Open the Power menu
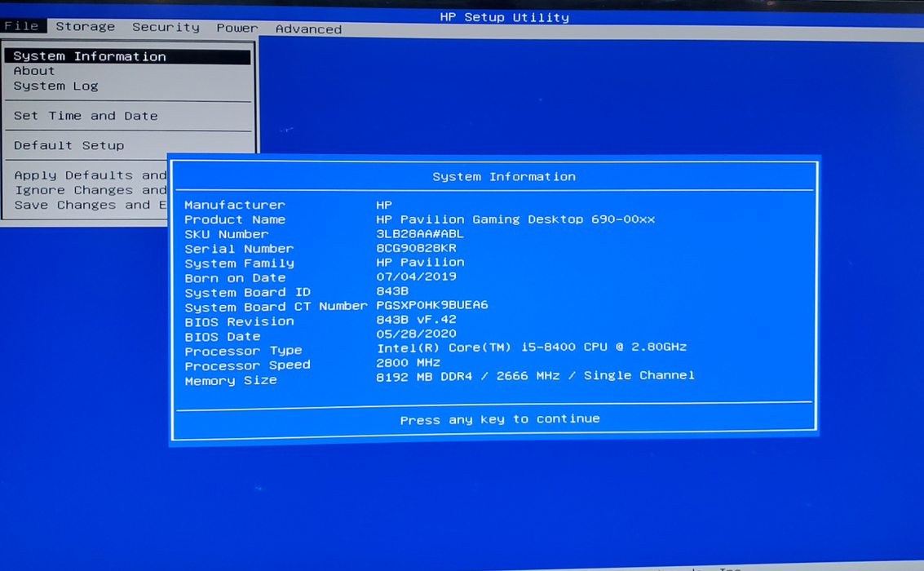The image size is (924, 571). pyautogui.click(x=237, y=28)
